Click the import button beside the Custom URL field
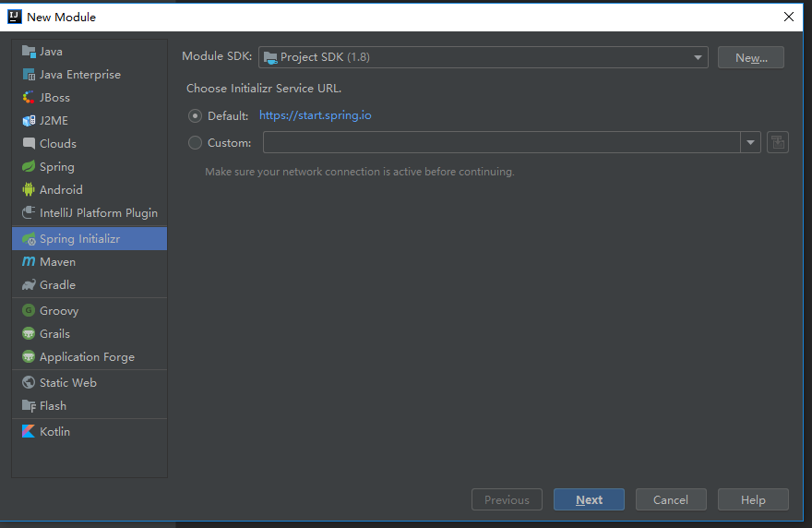 pyautogui.click(x=777, y=142)
